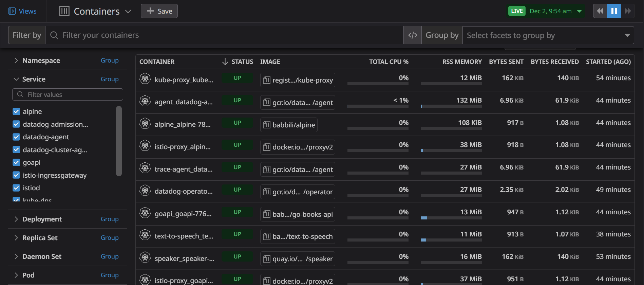The width and height of the screenshot is (644, 285).
Task: Open the Containers title dropdown chevron
Action: (x=128, y=12)
